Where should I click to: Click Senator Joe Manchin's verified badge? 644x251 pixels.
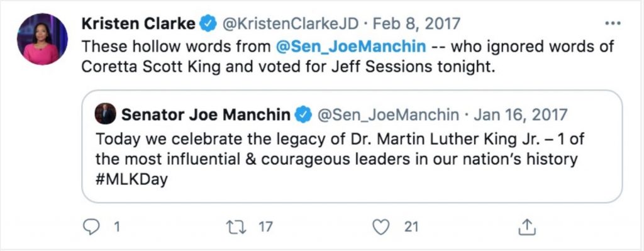pyautogui.click(x=304, y=114)
